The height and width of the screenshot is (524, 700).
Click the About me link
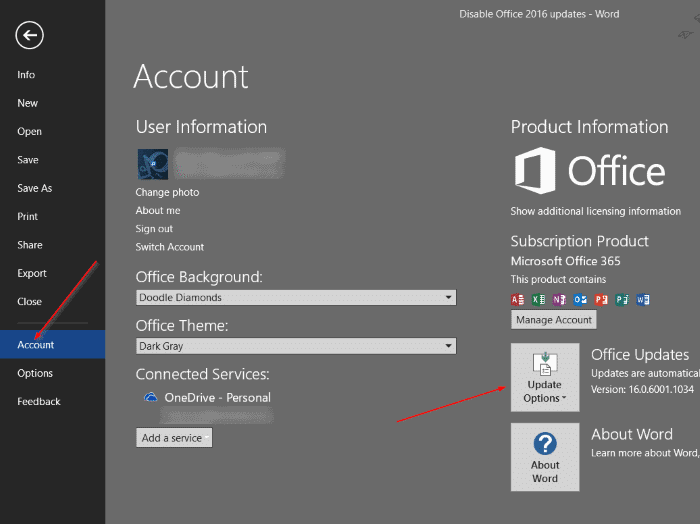click(158, 211)
